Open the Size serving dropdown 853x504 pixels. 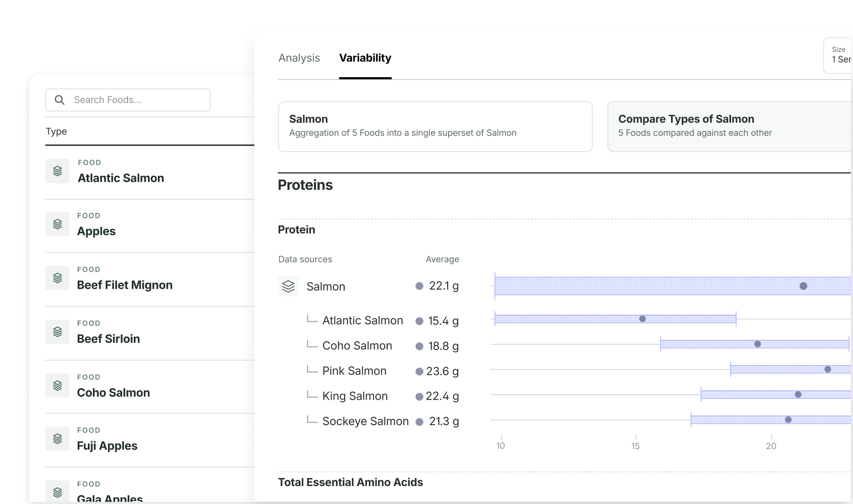[838, 56]
